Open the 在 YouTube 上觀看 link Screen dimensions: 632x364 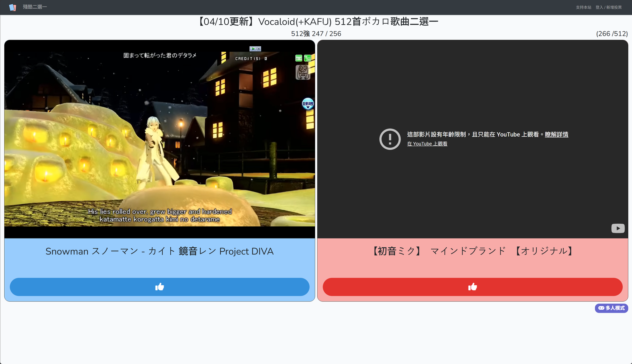tap(427, 144)
